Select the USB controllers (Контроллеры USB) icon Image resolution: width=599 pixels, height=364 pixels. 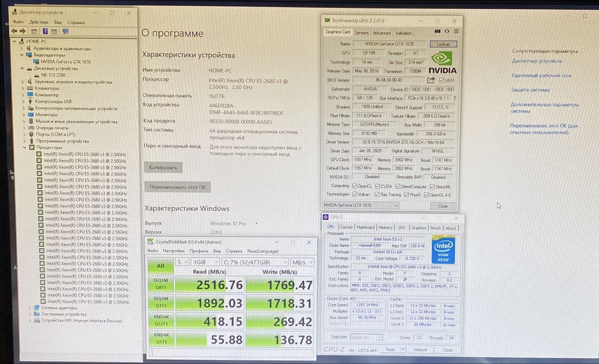pyautogui.click(x=31, y=102)
